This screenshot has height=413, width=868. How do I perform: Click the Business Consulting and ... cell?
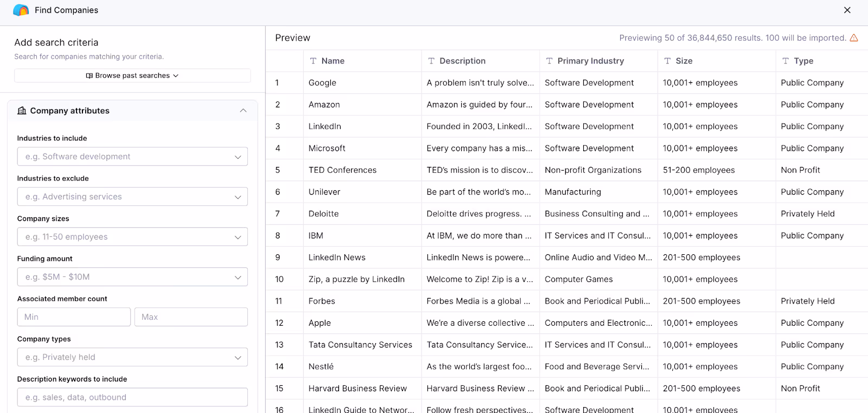(598, 214)
